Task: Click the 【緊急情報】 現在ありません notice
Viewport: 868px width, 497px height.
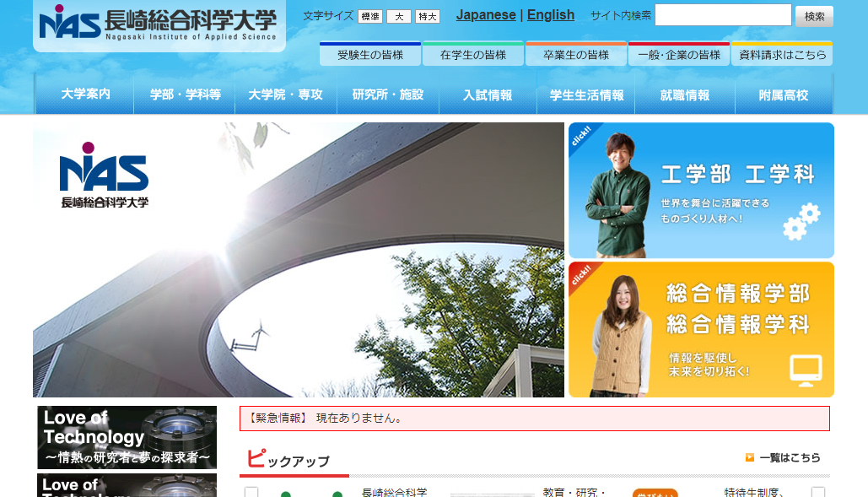Action: point(535,419)
